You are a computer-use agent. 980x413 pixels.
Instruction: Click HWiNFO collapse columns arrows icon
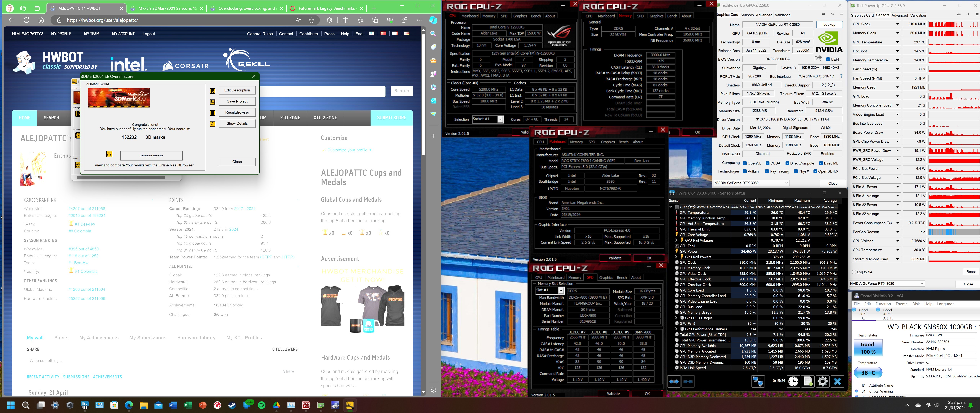coord(688,381)
